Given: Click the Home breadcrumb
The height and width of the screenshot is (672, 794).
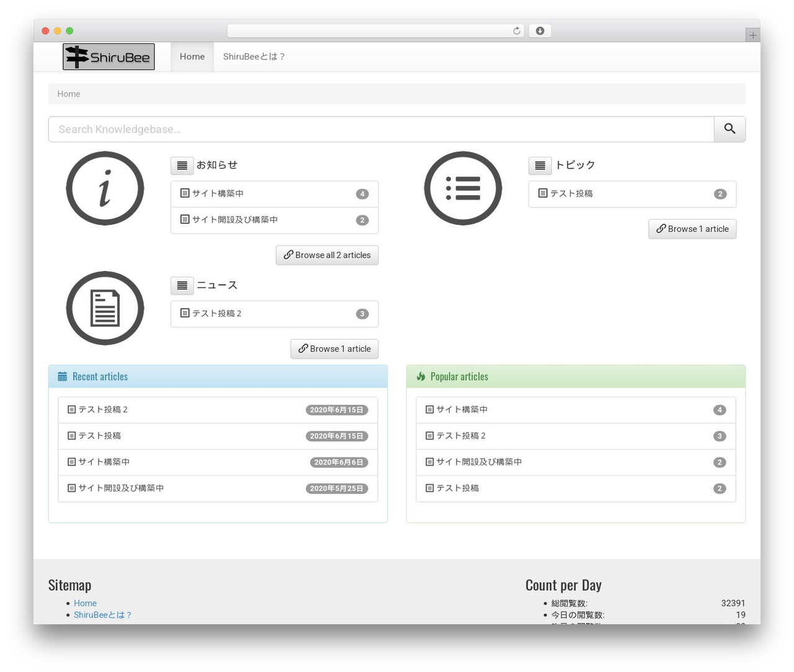Looking at the screenshot, I should click(69, 94).
